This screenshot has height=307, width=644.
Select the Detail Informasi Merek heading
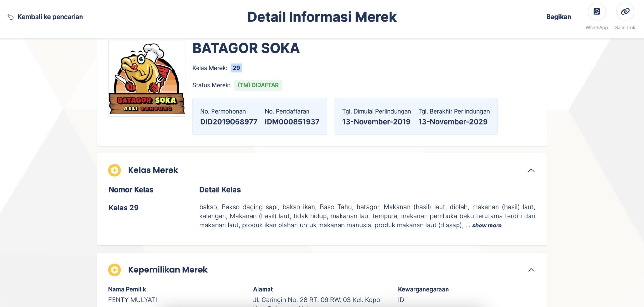click(x=322, y=17)
